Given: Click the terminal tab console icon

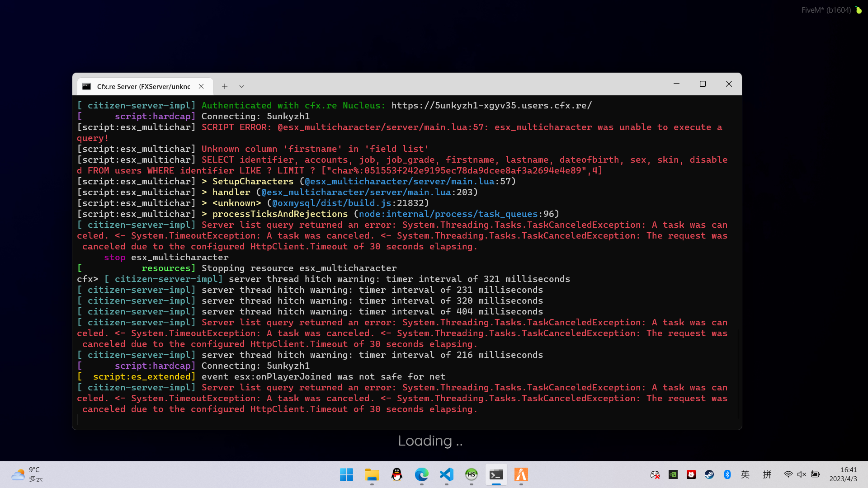Looking at the screenshot, I should coord(87,86).
